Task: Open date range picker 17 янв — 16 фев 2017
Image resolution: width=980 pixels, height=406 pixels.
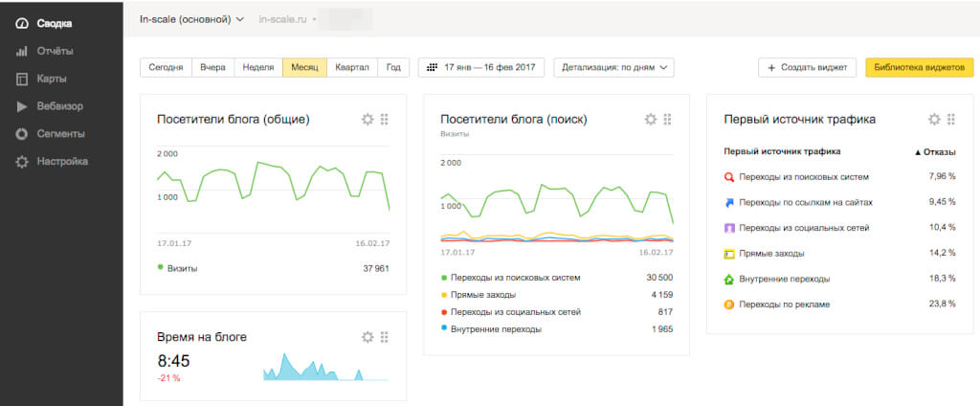Action: [x=481, y=68]
